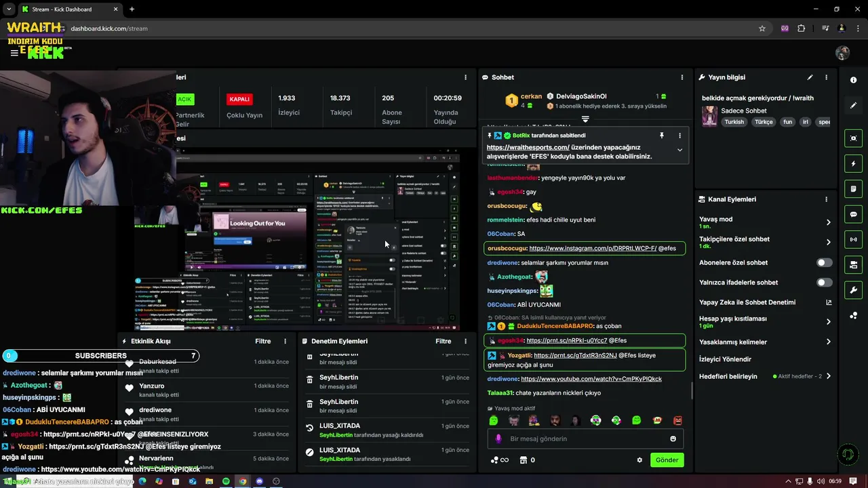Toggle the activity feed lightning icon in sidebar
This screenshot has height=488, width=868.
853,163
